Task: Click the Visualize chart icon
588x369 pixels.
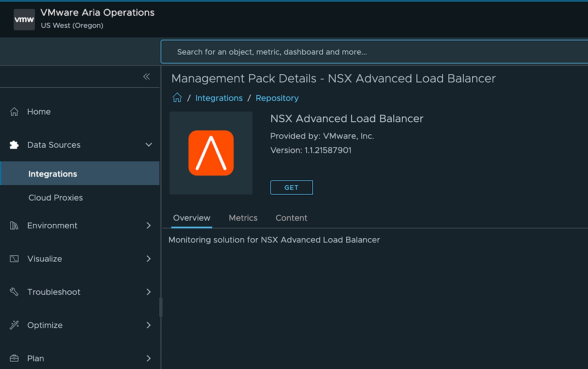Action: pyautogui.click(x=14, y=258)
